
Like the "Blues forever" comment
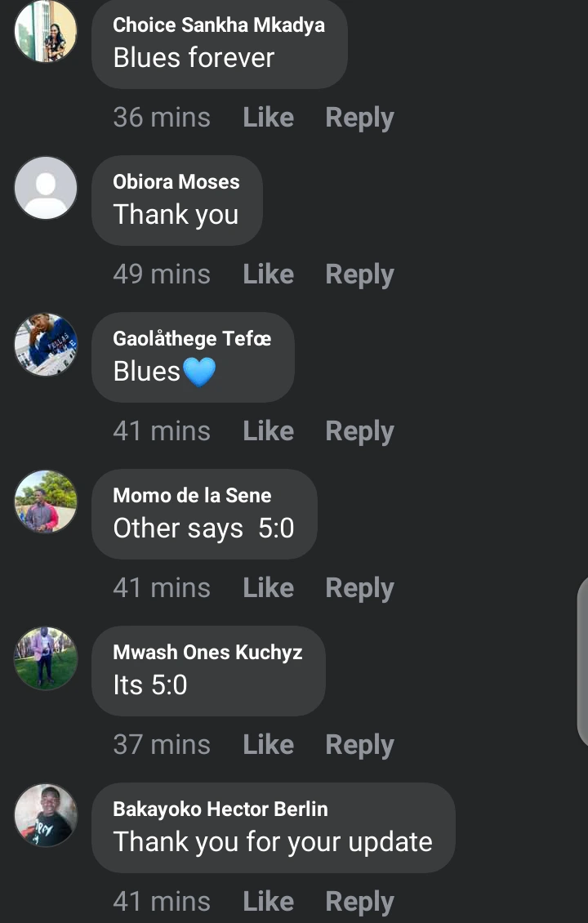pos(269,117)
